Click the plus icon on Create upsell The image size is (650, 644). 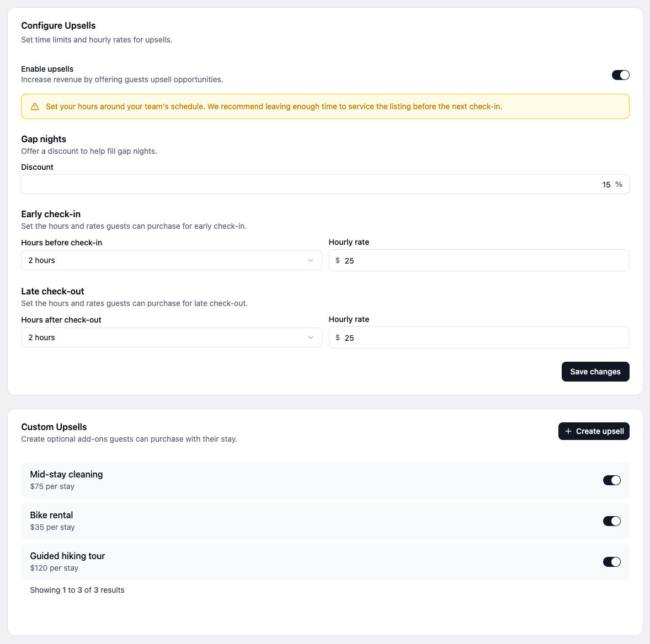[568, 431]
